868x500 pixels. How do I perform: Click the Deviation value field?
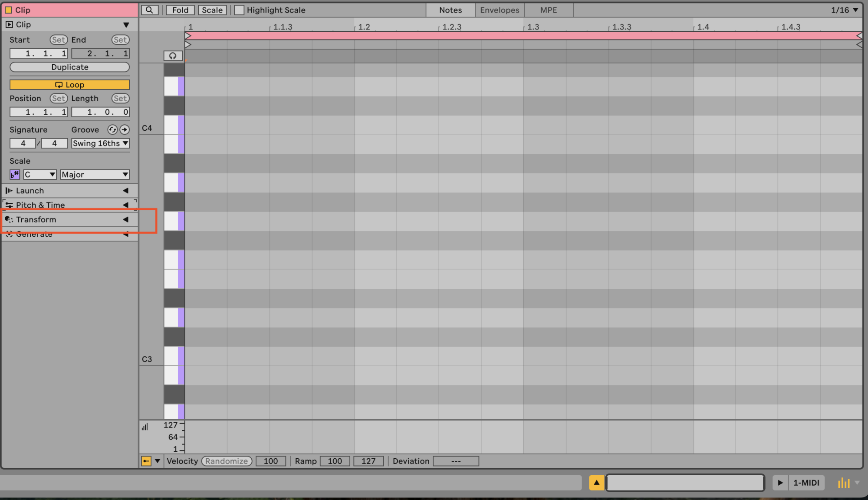(456, 461)
